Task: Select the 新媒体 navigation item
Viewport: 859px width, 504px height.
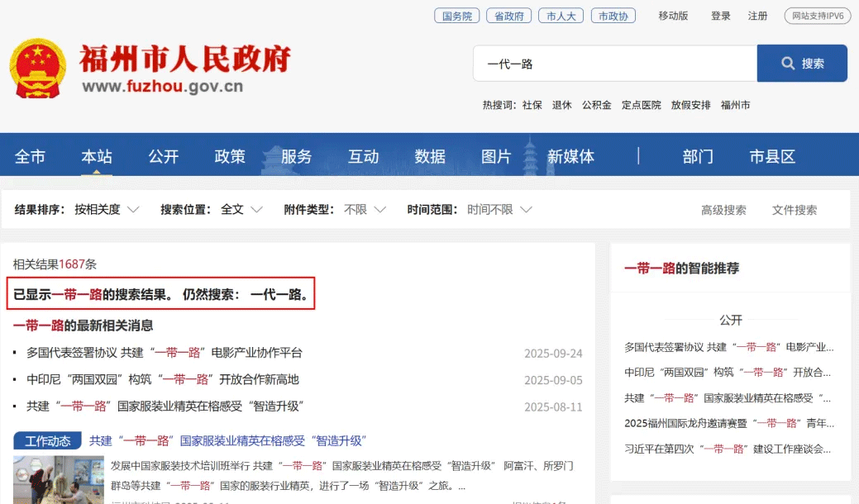Action: point(573,155)
